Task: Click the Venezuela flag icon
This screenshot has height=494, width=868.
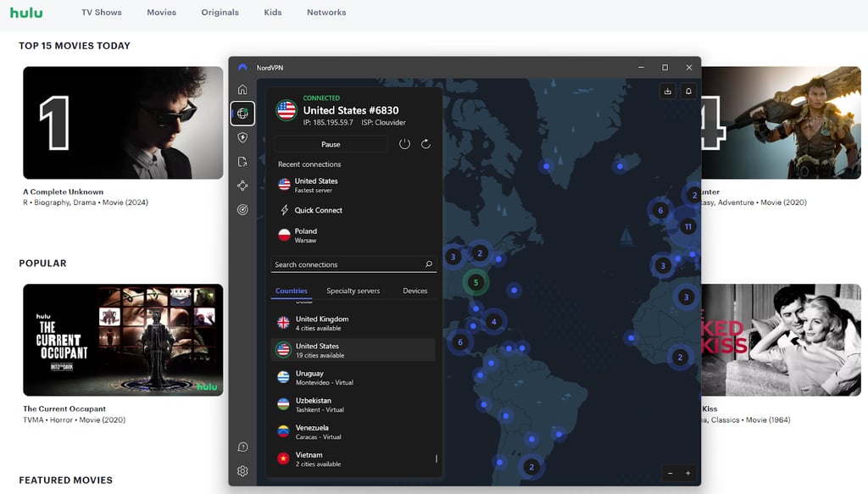Action: coord(283,431)
